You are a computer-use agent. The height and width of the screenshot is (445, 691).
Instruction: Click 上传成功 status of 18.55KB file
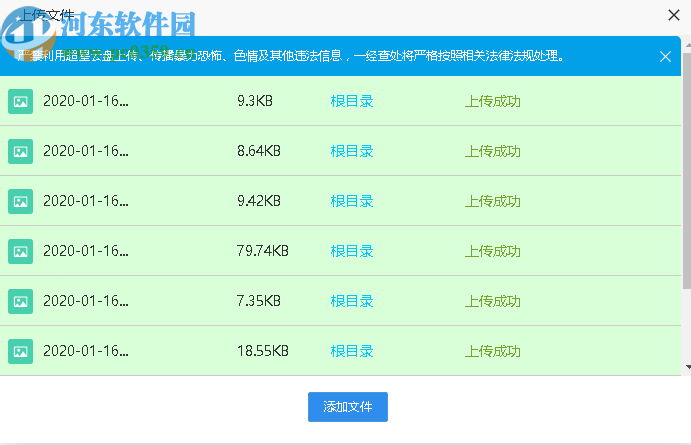493,351
